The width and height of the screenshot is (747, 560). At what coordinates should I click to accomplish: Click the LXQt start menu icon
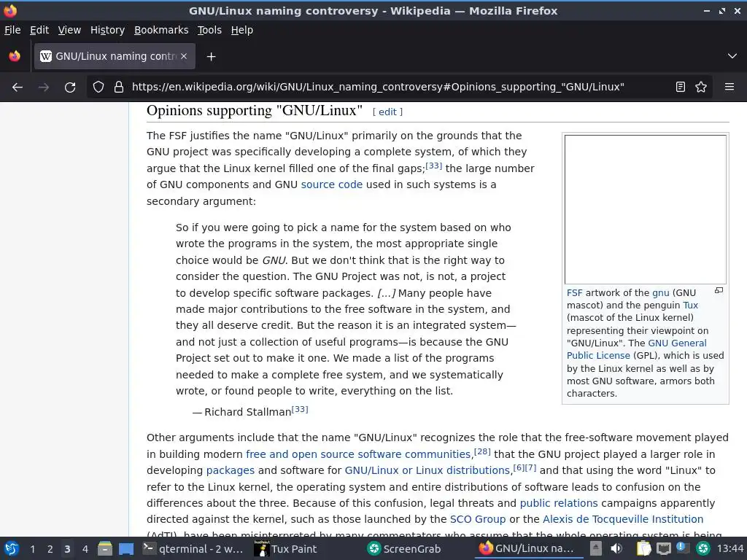click(12, 548)
